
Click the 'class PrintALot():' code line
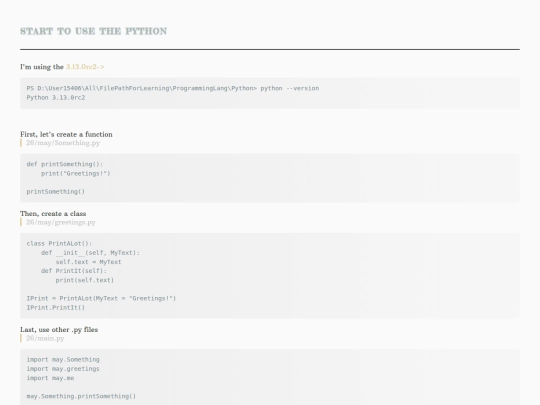pos(59,243)
